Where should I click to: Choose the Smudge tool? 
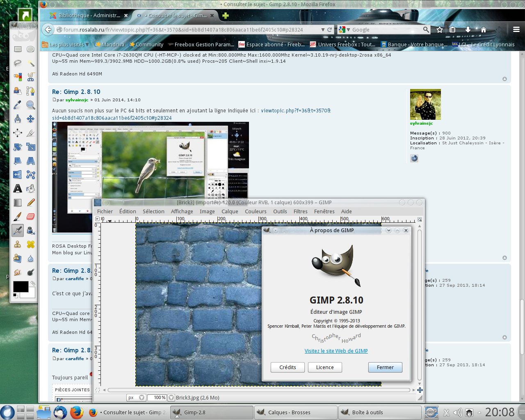[18, 272]
